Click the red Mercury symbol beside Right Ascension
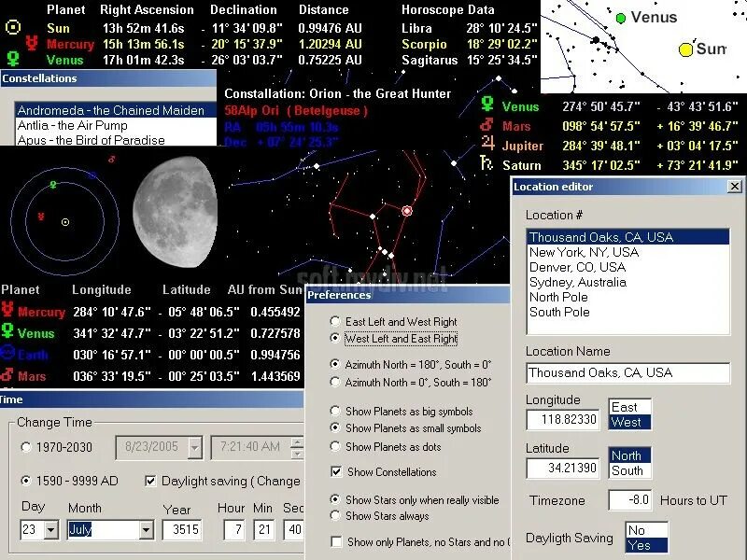This screenshot has width=747, height=560. click(32, 43)
